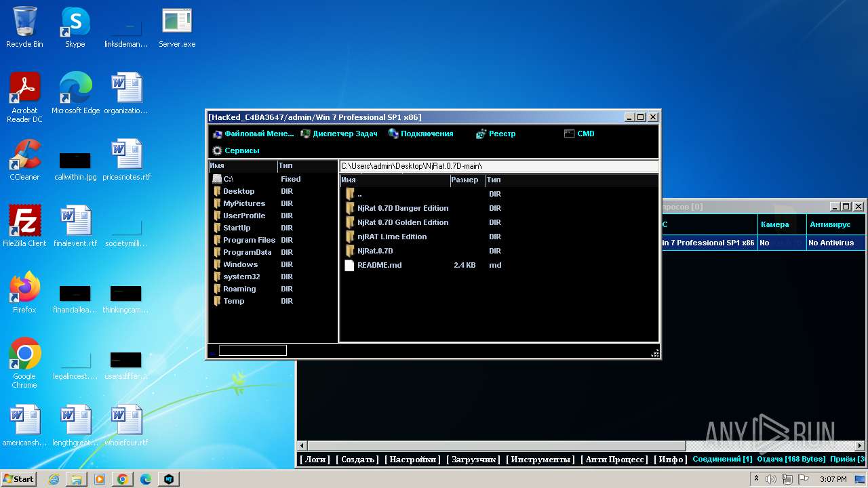Open the Реестр tab
868x488 pixels.
point(496,134)
